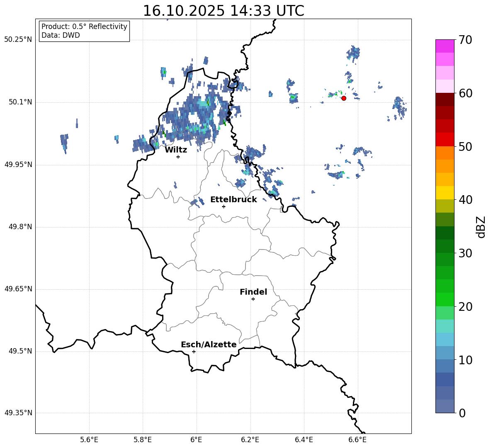This screenshot has height=448, width=491.
Task: Click the yellow colorbar segment near 40
Action: 445,193
